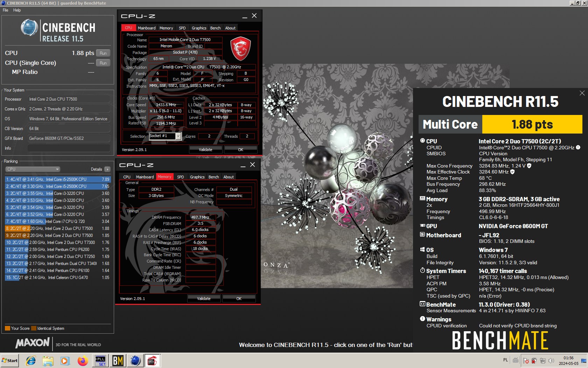The width and height of the screenshot is (588, 368).
Task: Click the MSI dragon logo in CPU-Z
Action: click(x=240, y=48)
